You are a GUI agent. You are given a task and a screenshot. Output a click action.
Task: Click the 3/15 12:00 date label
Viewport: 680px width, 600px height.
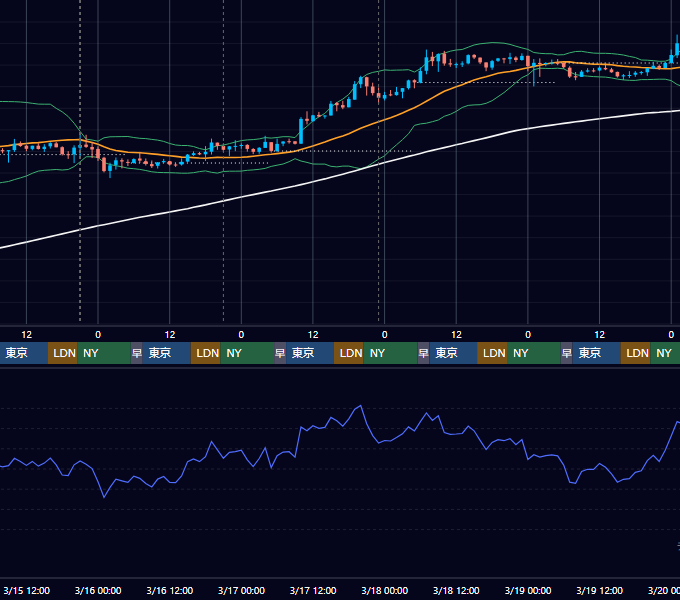[26, 590]
